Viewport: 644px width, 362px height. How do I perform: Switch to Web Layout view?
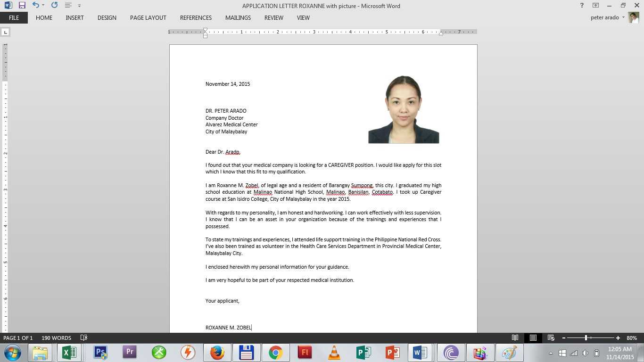pos(551,338)
